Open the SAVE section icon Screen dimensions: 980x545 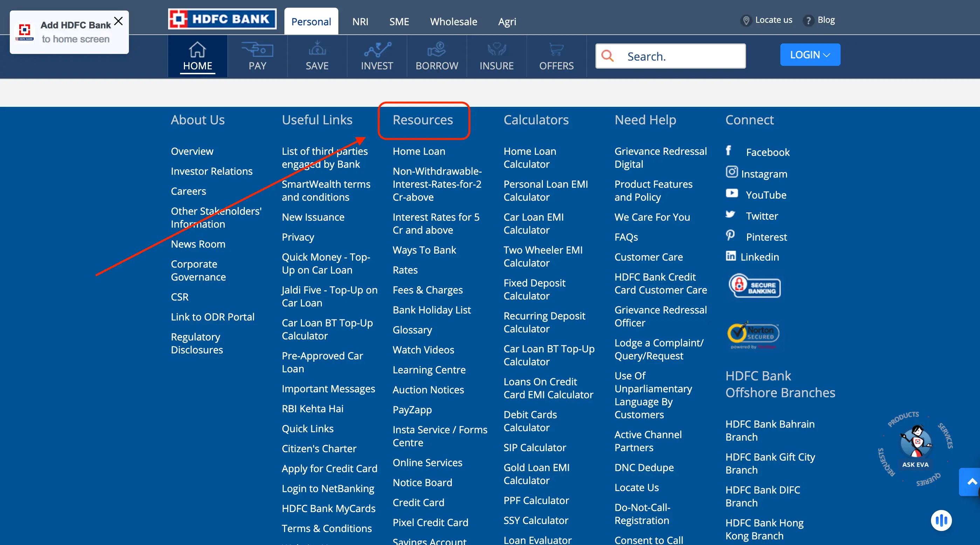point(317,49)
